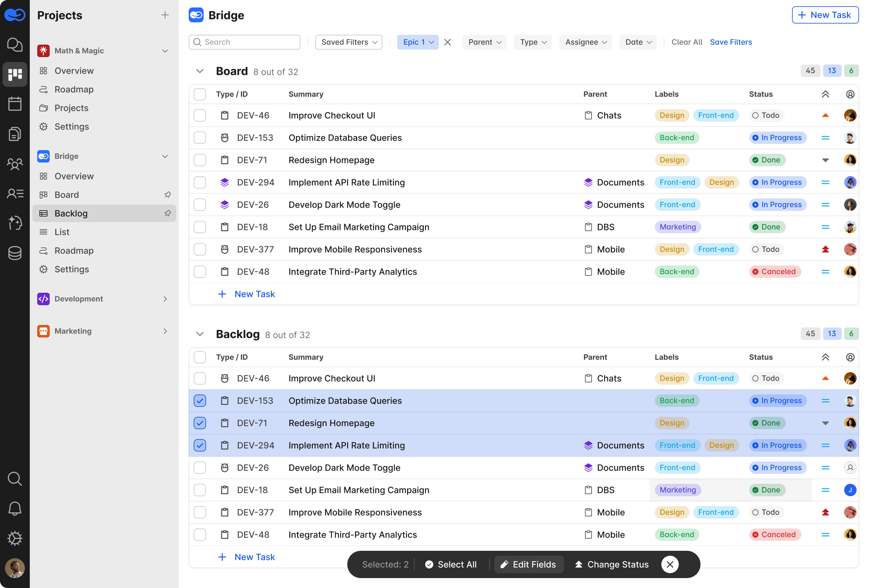Open the chat icon in left rail

15,45
